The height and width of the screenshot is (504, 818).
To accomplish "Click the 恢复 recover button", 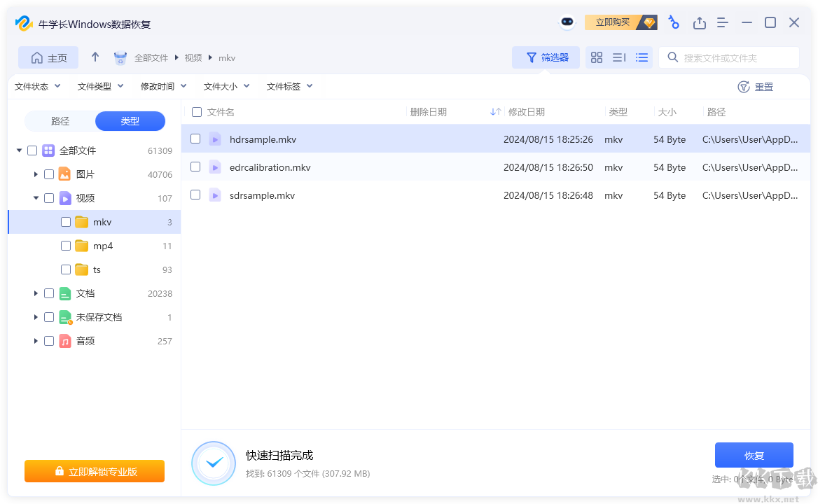I will [754, 455].
